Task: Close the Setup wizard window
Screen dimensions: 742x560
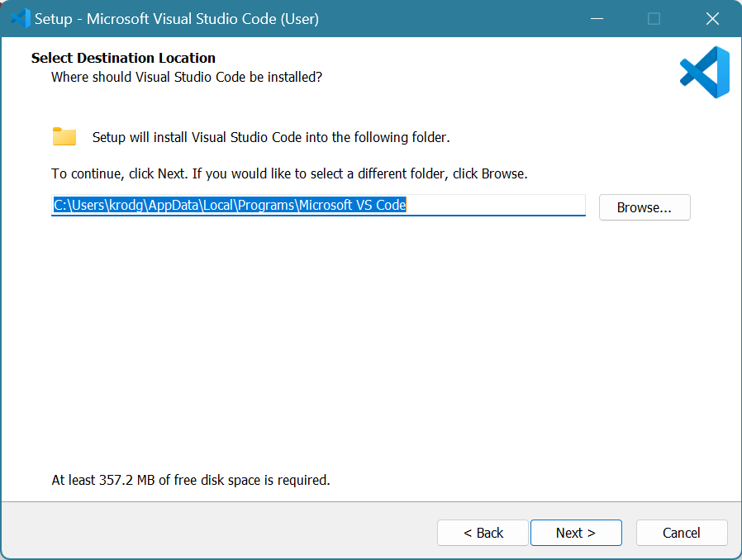Action: coord(711,18)
